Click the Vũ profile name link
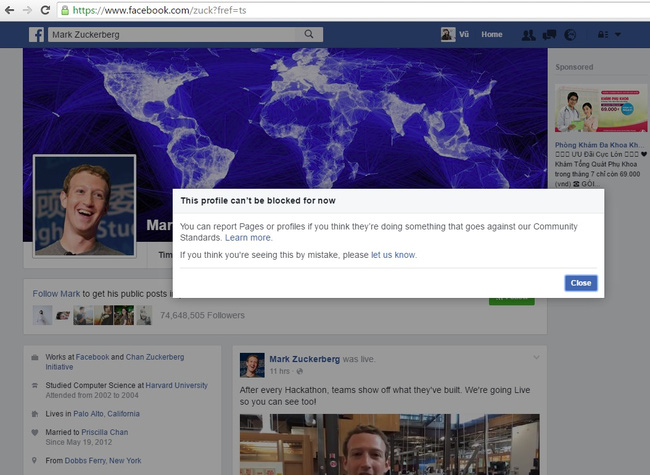This screenshot has height=475, width=650. (464, 34)
